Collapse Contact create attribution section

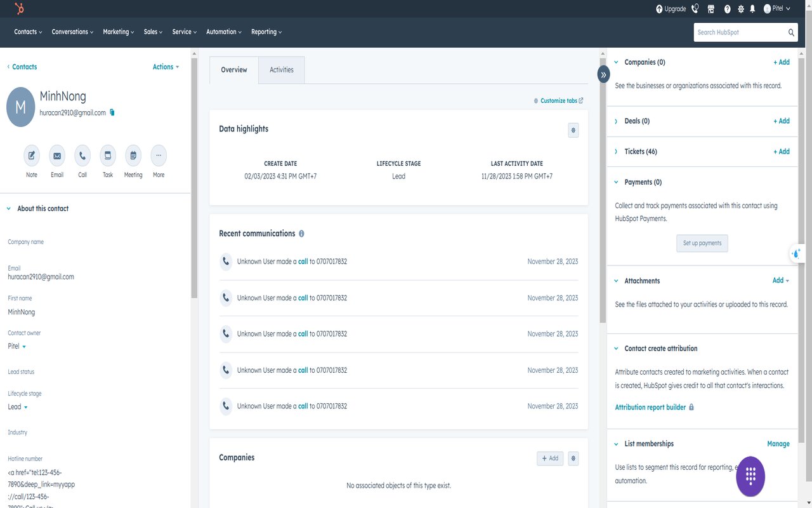click(x=616, y=349)
